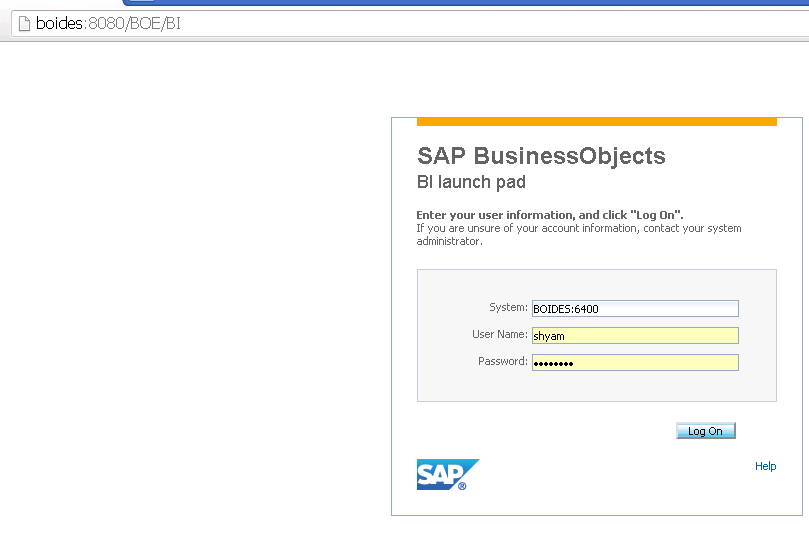
Task: Open the Help link
Action: tap(765, 466)
